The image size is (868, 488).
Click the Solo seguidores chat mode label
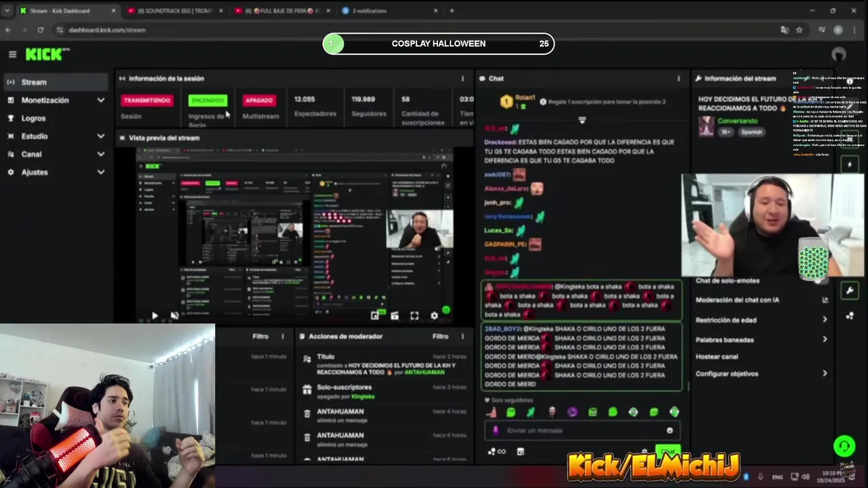tap(512, 401)
